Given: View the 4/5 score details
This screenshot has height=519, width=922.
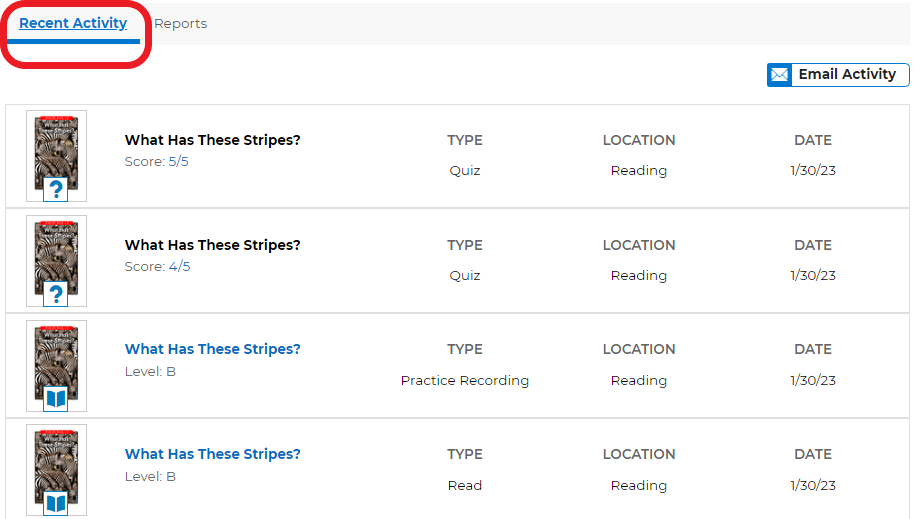Looking at the screenshot, I should click(x=178, y=267).
